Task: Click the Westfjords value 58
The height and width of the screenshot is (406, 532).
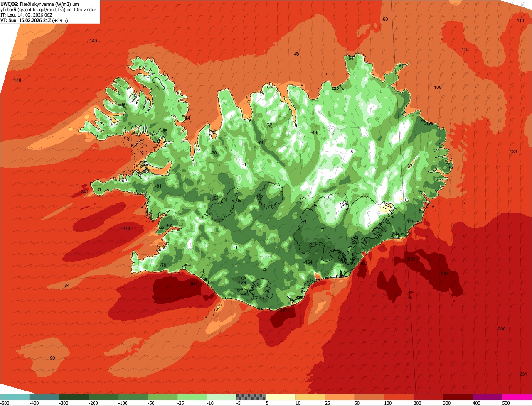Action: coord(165,131)
